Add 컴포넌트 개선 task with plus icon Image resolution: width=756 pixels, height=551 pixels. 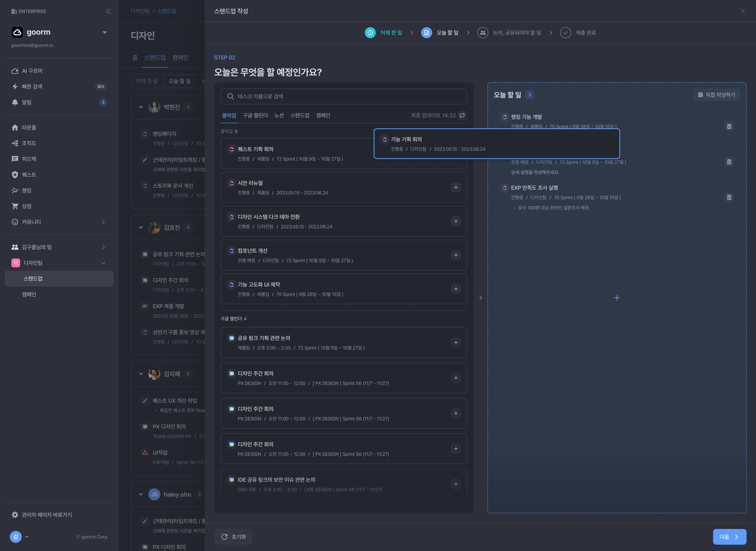[x=456, y=255]
